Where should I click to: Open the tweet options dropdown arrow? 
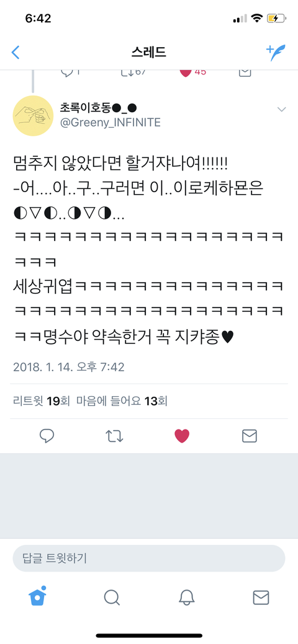pyautogui.click(x=282, y=109)
